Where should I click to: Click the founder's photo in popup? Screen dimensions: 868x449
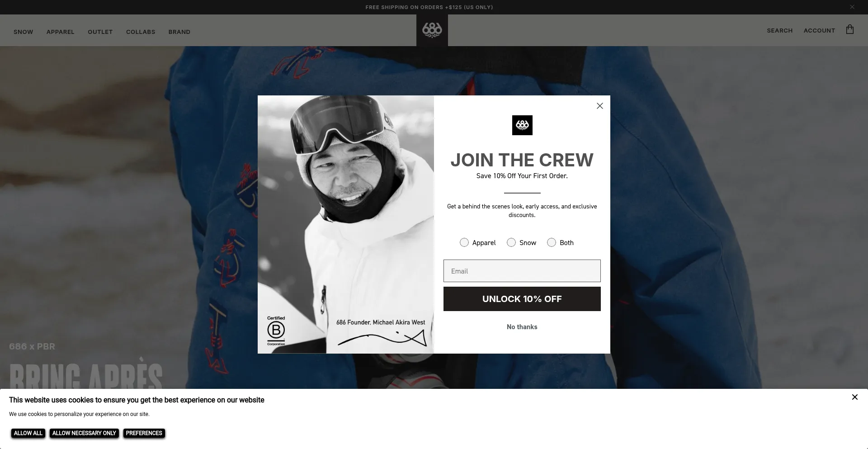346,224
